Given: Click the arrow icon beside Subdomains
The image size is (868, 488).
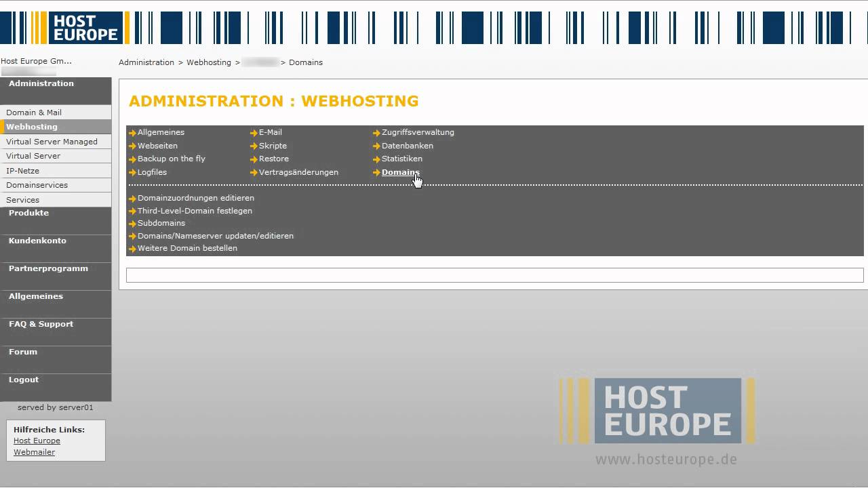Looking at the screenshot, I should 132,224.
